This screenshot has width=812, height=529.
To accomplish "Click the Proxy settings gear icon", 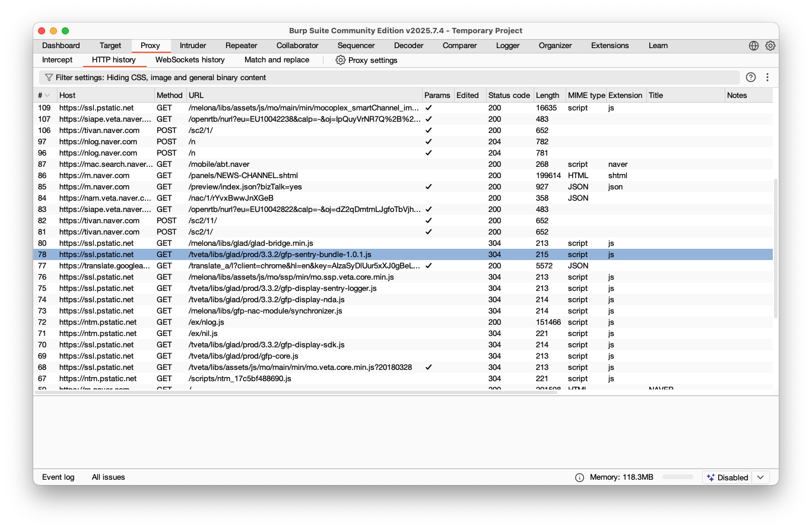I will coord(340,60).
